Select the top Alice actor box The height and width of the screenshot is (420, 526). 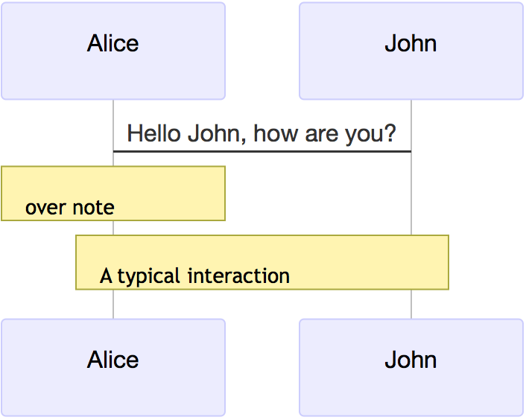pyautogui.click(x=113, y=51)
